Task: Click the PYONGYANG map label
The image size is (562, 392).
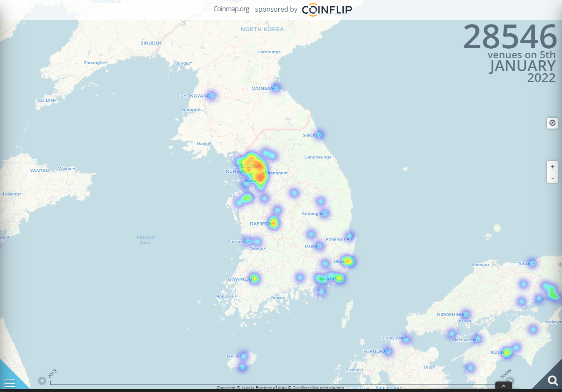Action: click(195, 96)
